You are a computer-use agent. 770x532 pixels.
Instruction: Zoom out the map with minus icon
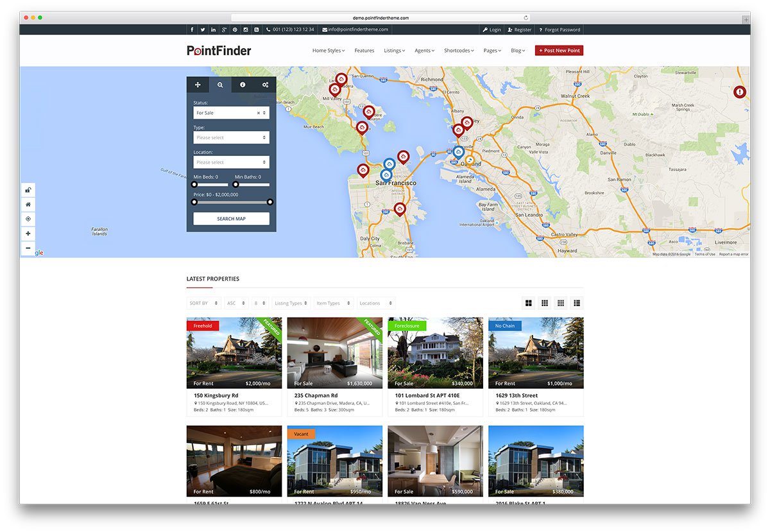tap(28, 248)
